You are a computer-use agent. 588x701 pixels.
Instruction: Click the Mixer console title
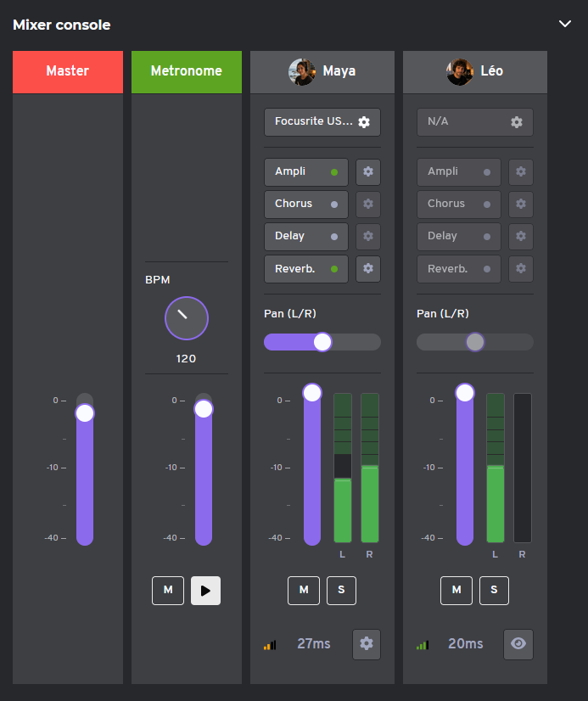(x=62, y=25)
